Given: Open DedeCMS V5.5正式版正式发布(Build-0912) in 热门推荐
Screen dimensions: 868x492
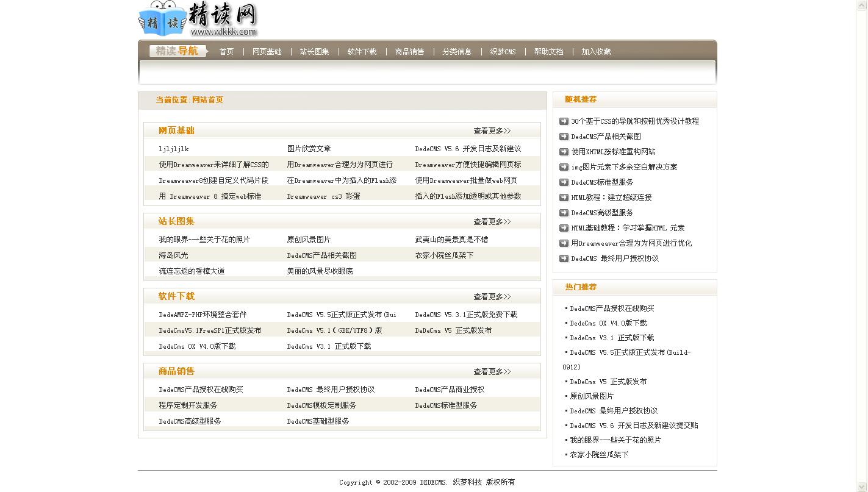Looking at the screenshot, I should pyautogui.click(x=627, y=360).
